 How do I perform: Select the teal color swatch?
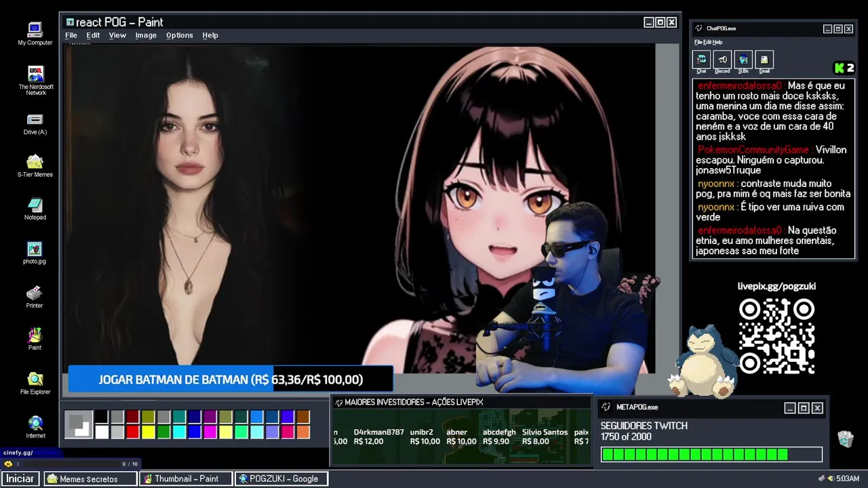tap(179, 418)
